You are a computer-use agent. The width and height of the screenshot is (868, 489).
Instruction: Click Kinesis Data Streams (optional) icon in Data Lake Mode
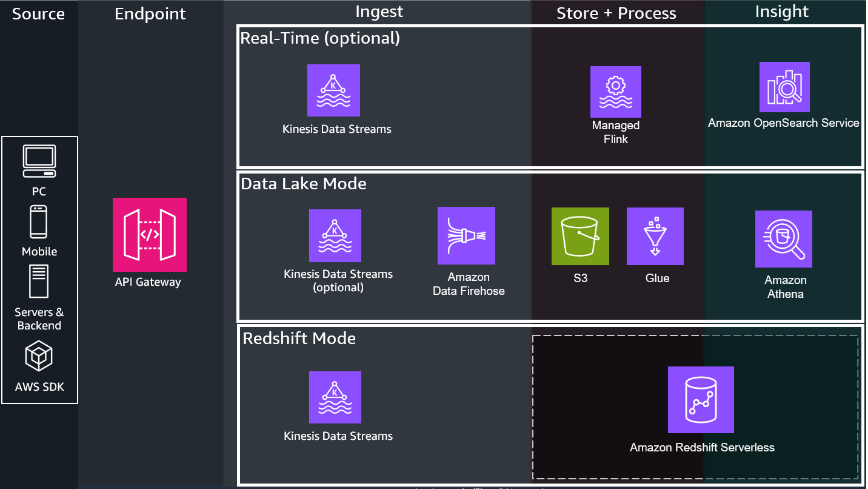tap(335, 235)
